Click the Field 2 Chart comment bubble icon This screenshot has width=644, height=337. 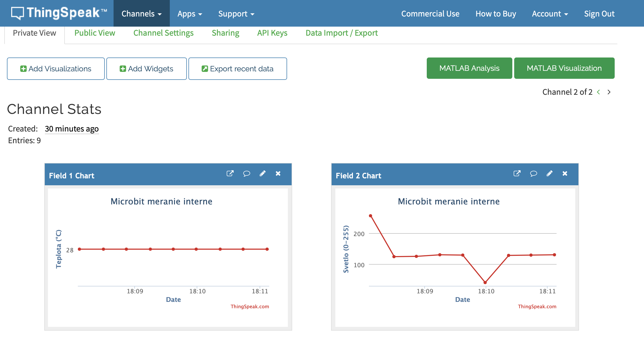[533, 174]
